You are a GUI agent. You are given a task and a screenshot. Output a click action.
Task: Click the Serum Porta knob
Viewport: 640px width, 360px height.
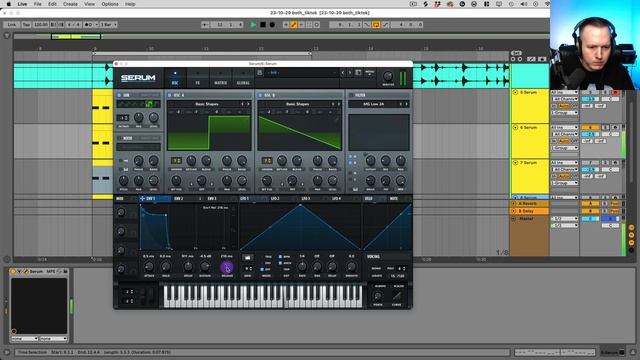[378, 296]
